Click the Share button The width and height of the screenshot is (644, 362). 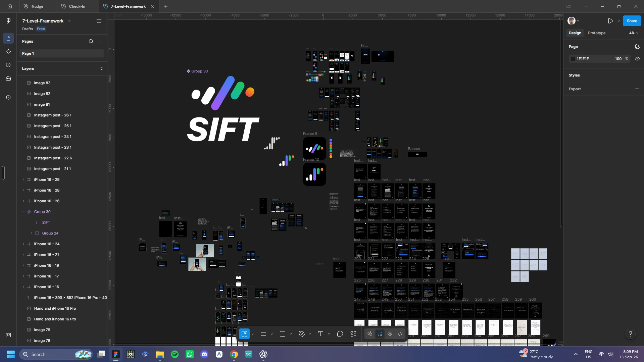pos(632,21)
